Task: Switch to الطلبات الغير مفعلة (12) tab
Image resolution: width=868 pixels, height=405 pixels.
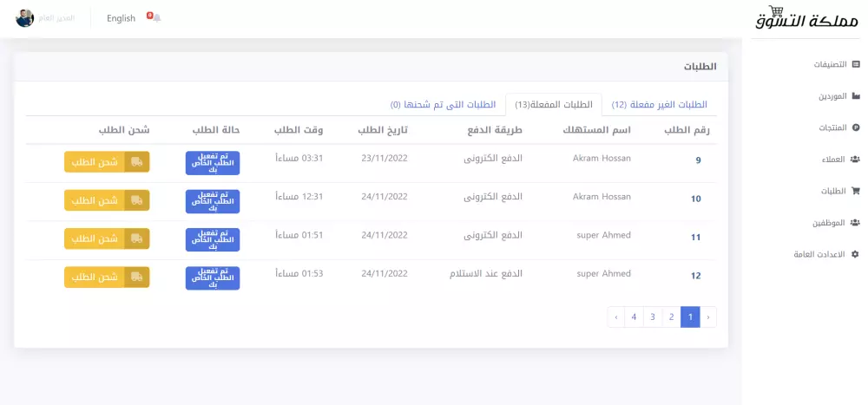Action: pyautogui.click(x=660, y=105)
